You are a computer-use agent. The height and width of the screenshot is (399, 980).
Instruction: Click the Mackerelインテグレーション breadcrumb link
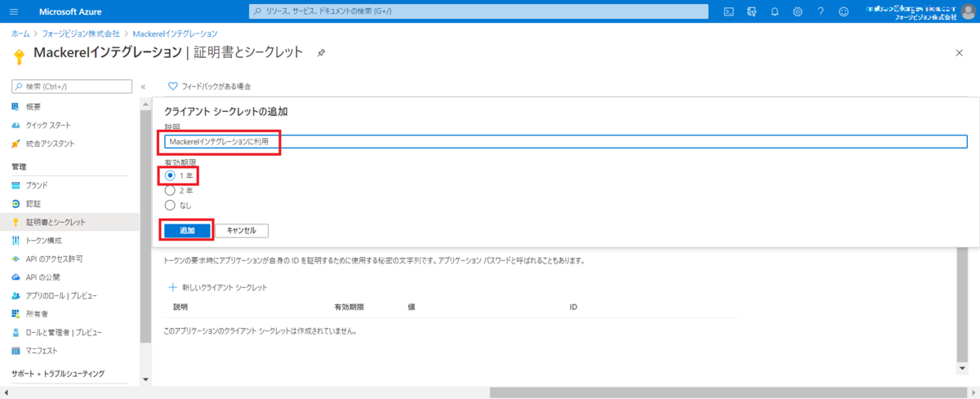pos(176,33)
